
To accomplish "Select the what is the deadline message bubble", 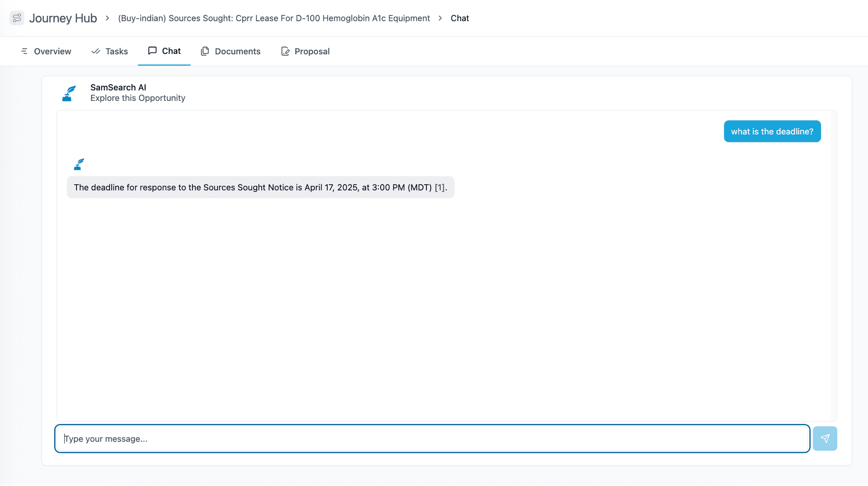I will [772, 131].
